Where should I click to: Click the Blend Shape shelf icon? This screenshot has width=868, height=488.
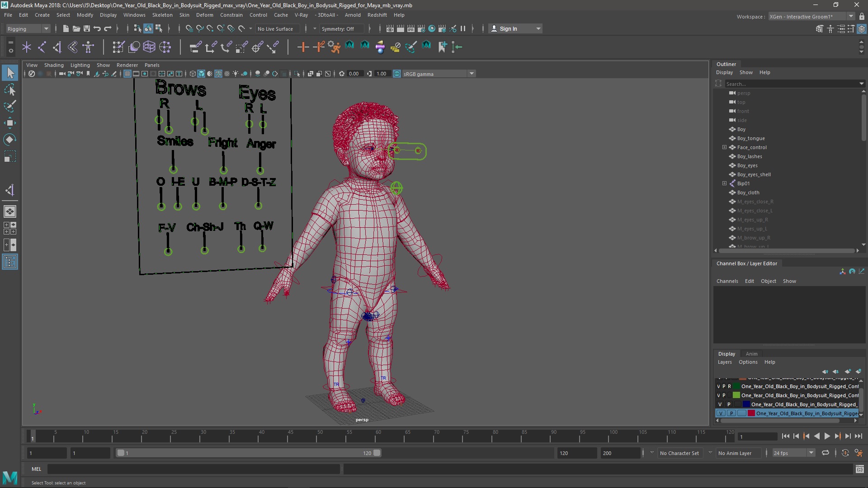click(x=134, y=47)
